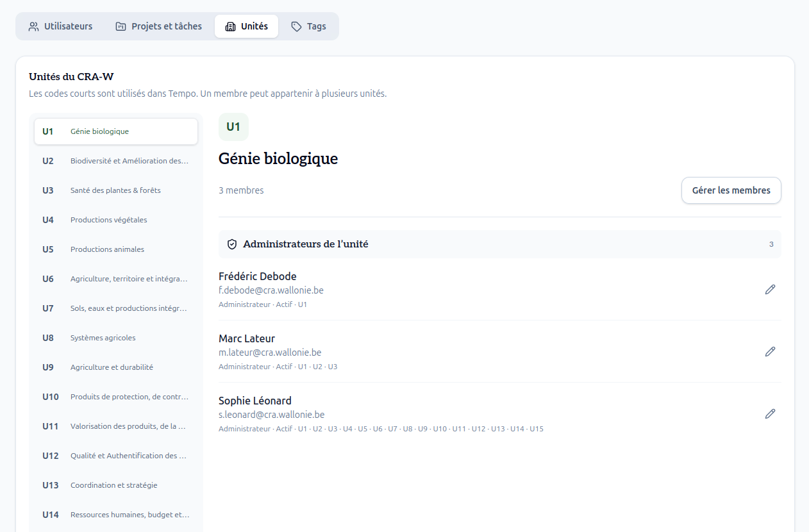Edit Marc Lateur with the pencil icon
This screenshot has height=532, width=809.
[x=770, y=352]
